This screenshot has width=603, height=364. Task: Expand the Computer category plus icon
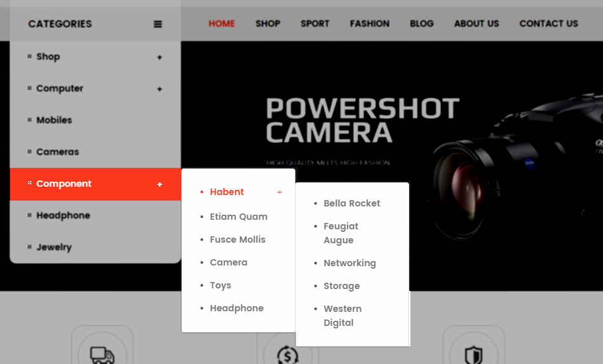[x=159, y=89]
